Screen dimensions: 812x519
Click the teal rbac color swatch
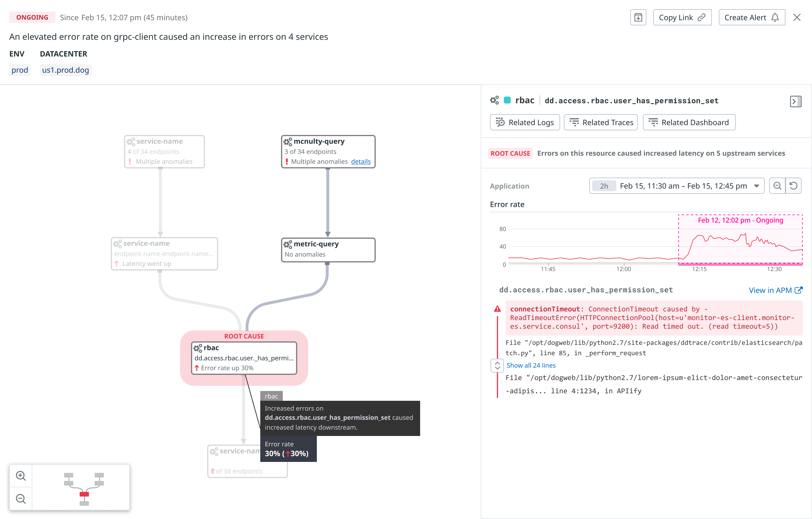click(x=507, y=100)
